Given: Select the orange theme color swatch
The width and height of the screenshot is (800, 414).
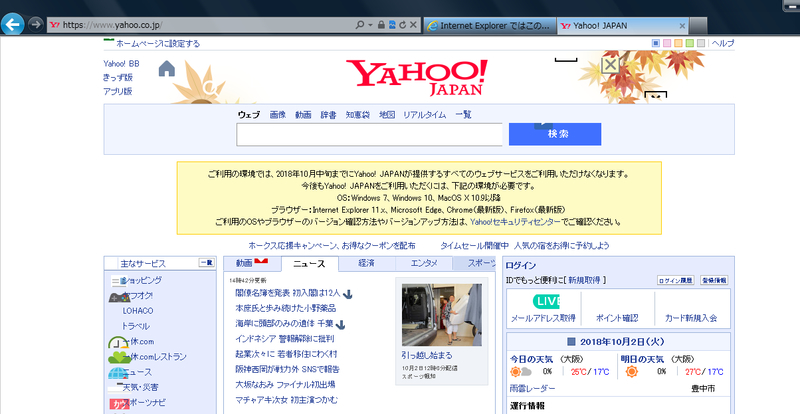Looking at the screenshot, I should [679, 43].
